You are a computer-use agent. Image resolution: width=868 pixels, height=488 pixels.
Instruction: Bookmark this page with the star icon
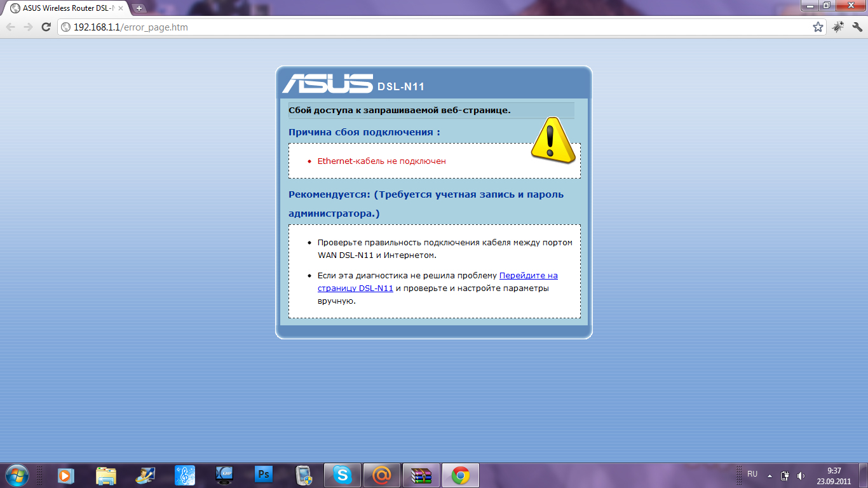(818, 27)
